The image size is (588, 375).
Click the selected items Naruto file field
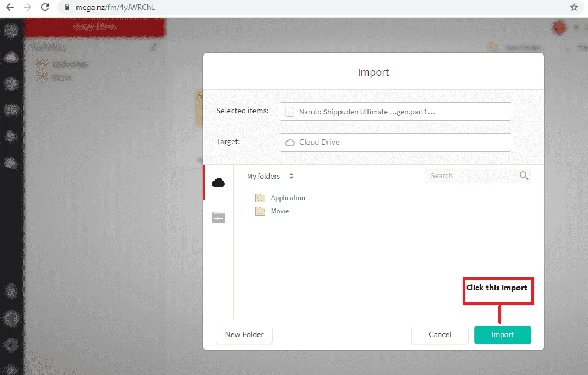pyautogui.click(x=395, y=112)
